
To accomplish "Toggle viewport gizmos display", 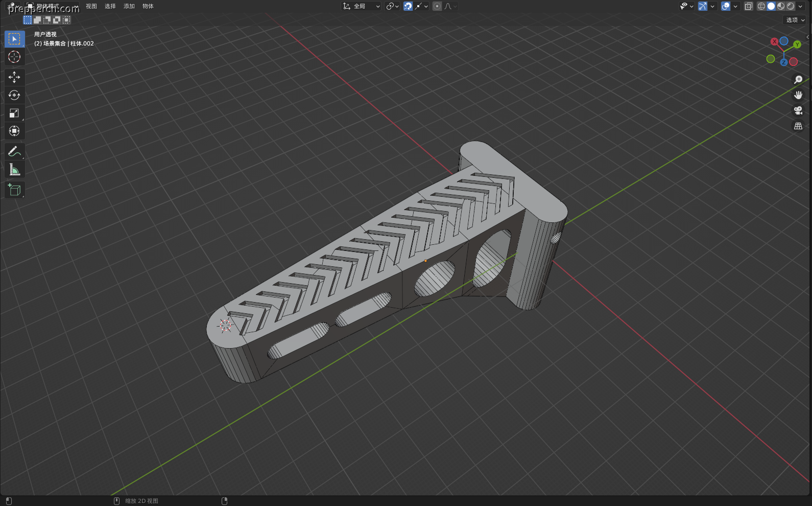I will click(x=703, y=6).
